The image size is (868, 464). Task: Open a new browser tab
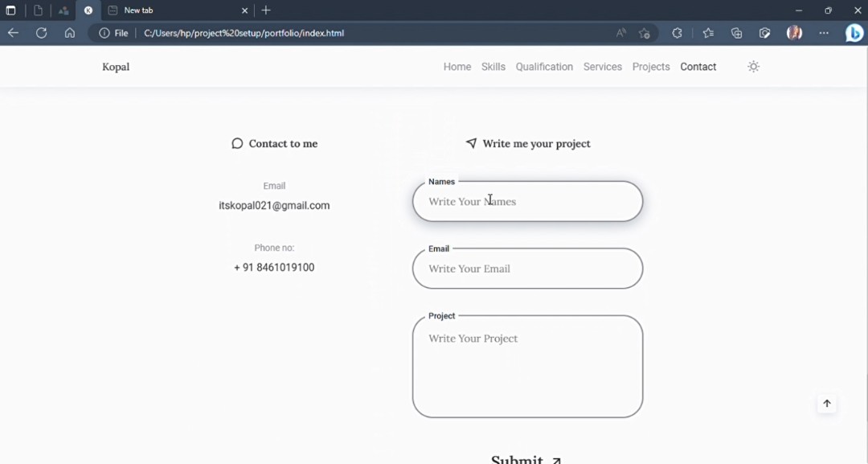(266, 10)
